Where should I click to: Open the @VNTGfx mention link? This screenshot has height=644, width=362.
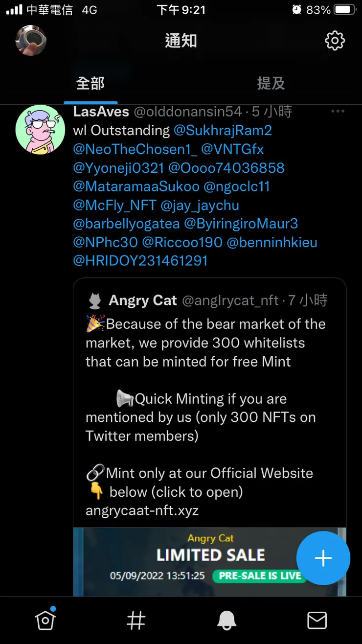pos(232,149)
